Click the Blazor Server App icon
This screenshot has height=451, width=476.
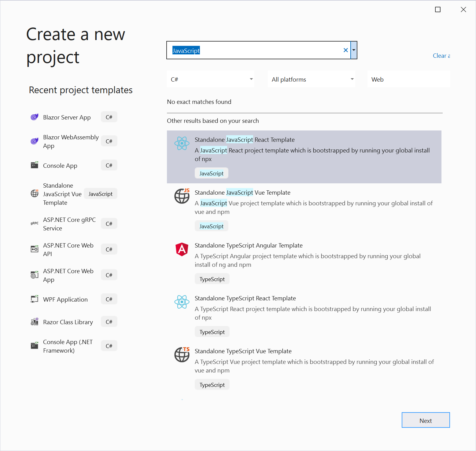35,117
